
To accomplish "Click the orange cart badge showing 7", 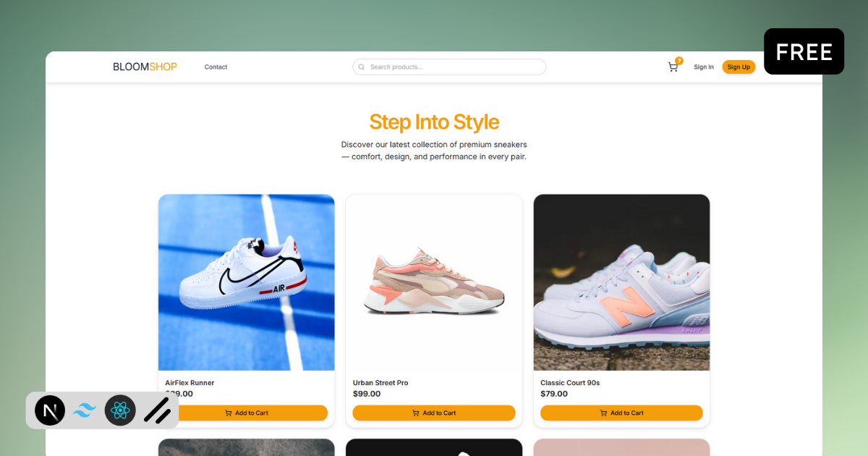I will coord(678,61).
